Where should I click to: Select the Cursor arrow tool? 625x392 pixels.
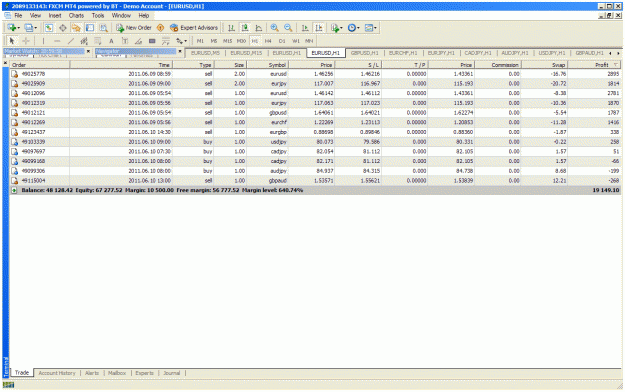click(x=12, y=41)
